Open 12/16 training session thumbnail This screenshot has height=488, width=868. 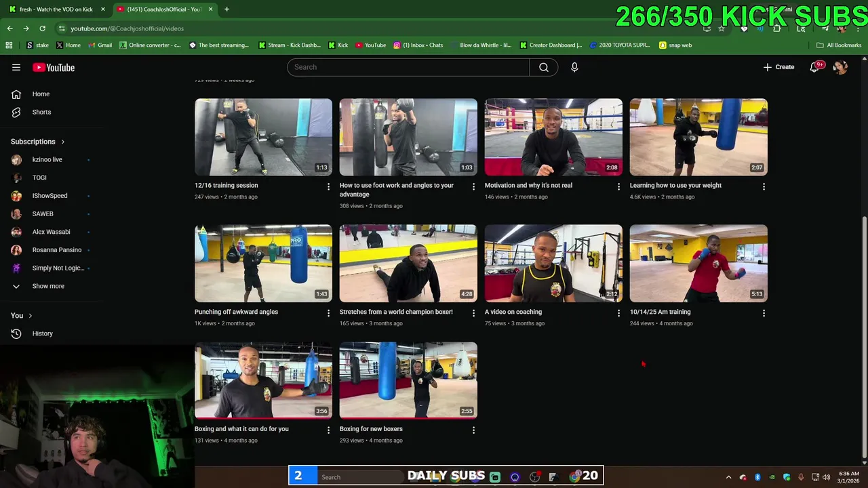tap(263, 137)
